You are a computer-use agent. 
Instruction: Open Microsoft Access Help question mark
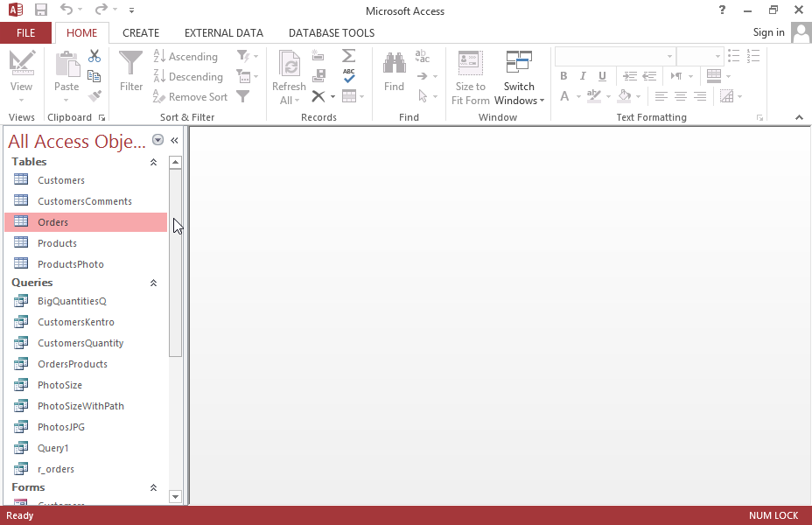tap(722, 10)
